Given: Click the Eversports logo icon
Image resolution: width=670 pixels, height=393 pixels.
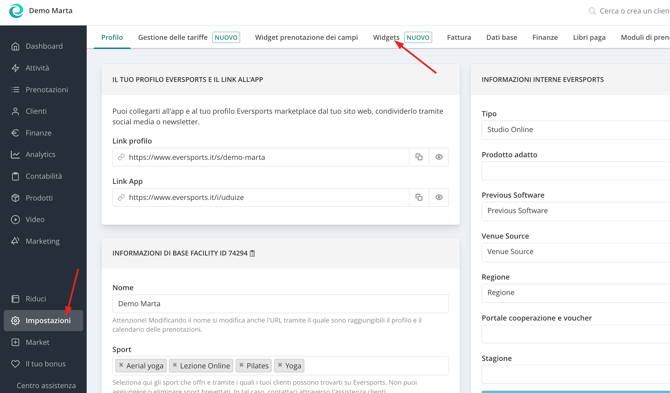Looking at the screenshot, I should click(16, 11).
